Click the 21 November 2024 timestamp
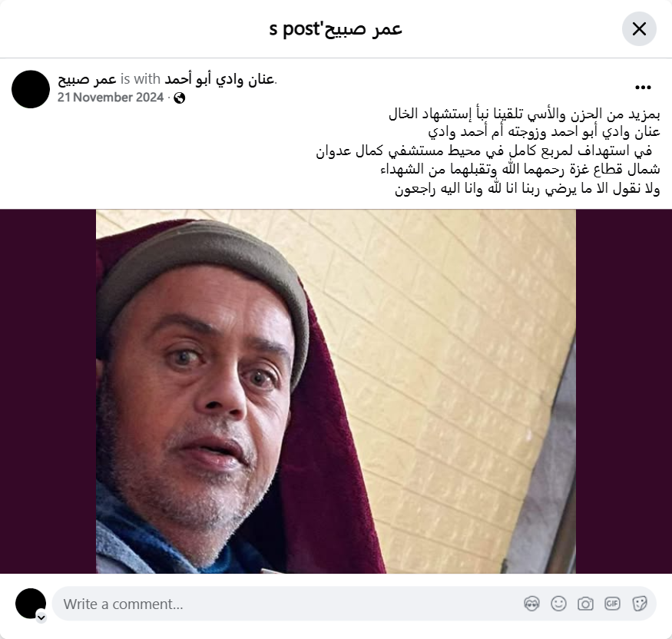 tap(111, 98)
